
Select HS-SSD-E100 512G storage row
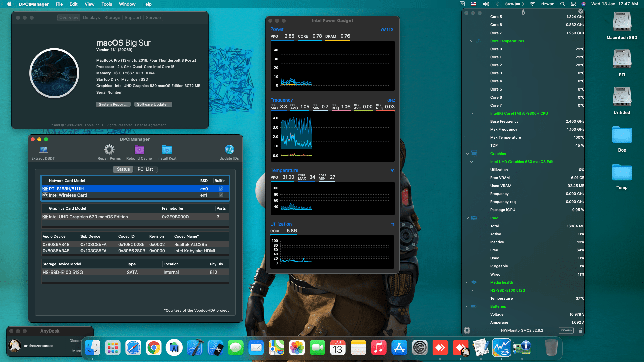tap(135, 272)
